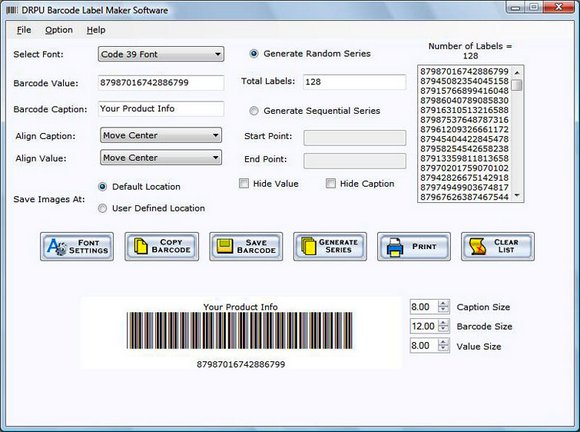Click the Copy Barcode button label
The height and width of the screenshot is (432, 580).
pos(171,246)
